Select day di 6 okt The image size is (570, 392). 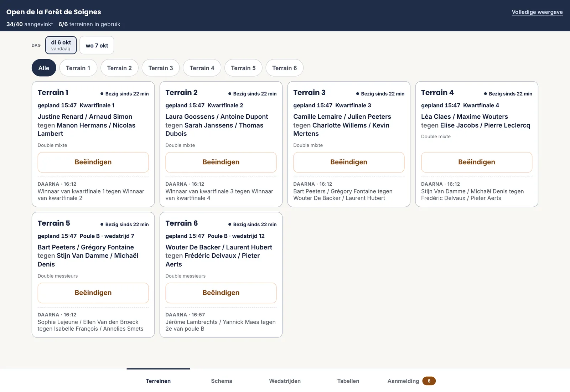tap(61, 45)
